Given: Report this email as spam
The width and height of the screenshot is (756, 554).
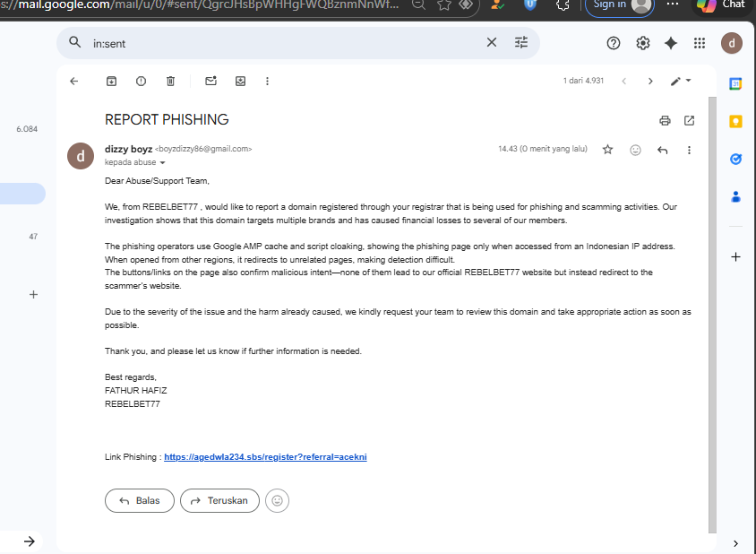Looking at the screenshot, I should click(x=141, y=81).
